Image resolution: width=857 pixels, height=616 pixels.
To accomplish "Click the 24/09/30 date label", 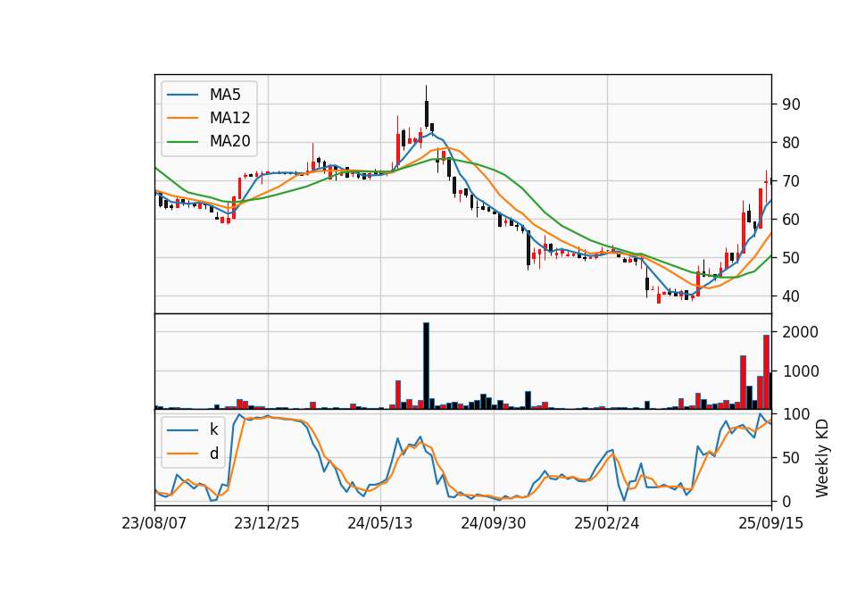I will [494, 523].
